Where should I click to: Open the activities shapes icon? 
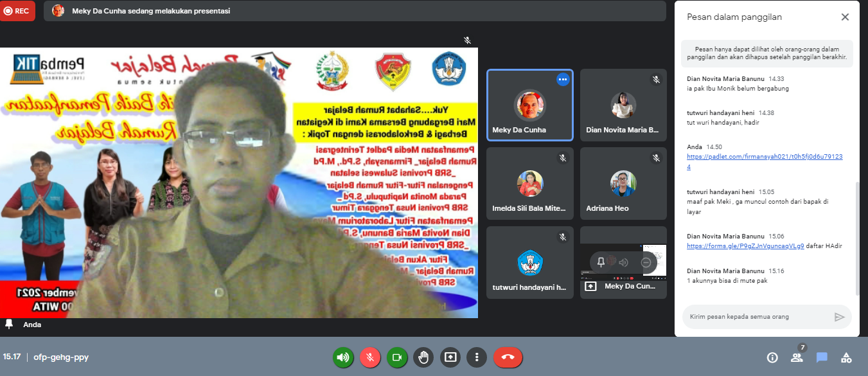[x=847, y=357]
